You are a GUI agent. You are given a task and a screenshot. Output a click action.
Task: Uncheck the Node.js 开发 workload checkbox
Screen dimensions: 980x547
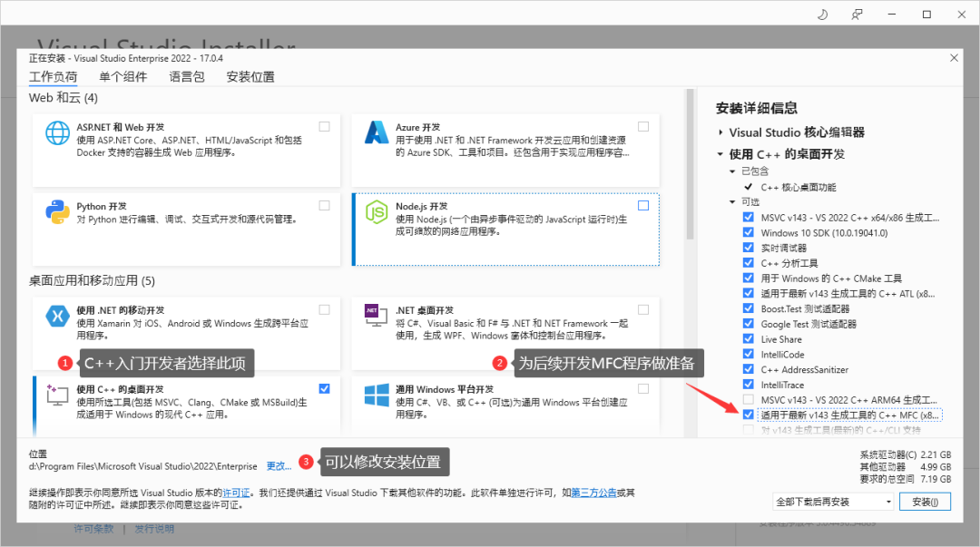pyautogui.click(x=644, y=205)
